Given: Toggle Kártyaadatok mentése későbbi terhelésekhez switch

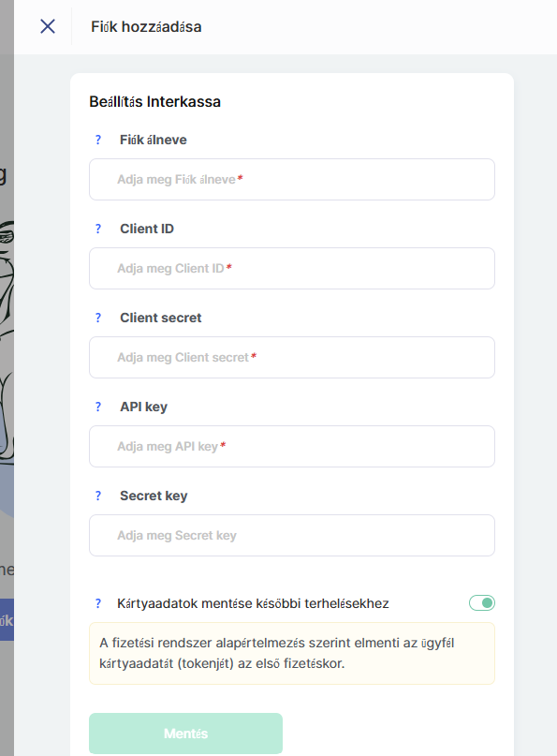Looking at the screenshot, I should pyautogui.click(x=482, y=602).
